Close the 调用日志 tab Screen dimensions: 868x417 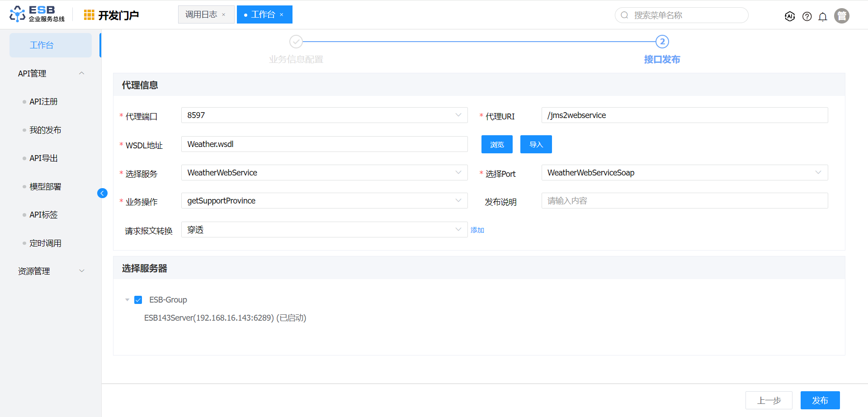click(224, 15)
